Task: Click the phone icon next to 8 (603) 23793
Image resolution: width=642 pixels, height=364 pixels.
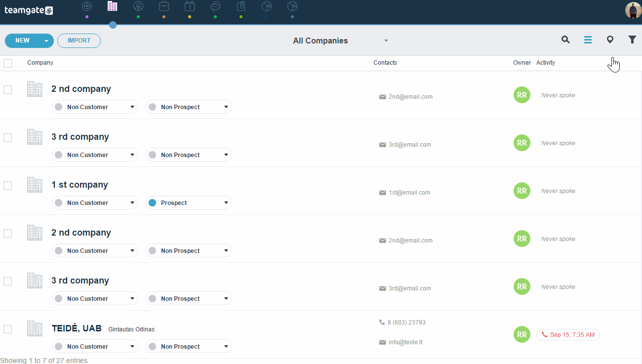Action: 382,322
